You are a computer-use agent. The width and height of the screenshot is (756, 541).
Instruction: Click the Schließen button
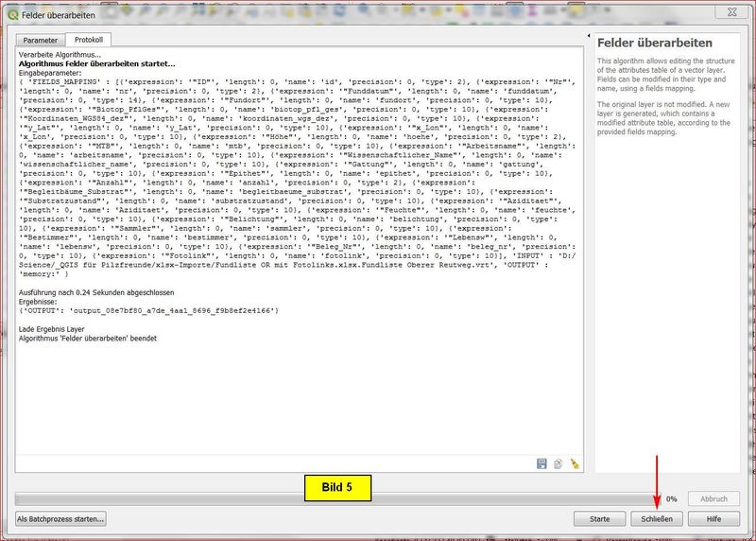[657, 518]
